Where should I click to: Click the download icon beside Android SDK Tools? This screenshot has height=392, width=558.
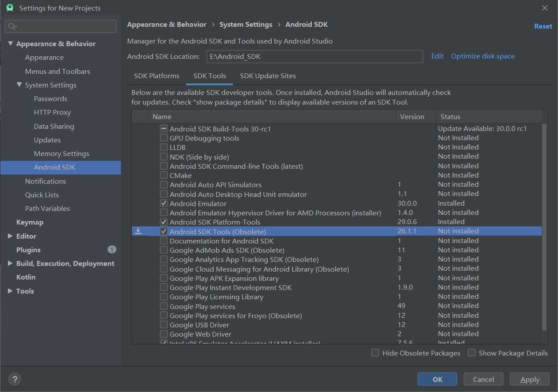138,231
